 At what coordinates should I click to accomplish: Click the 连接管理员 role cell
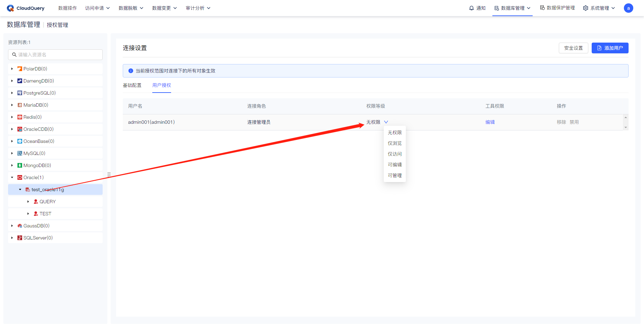click(x=259, y=122)
